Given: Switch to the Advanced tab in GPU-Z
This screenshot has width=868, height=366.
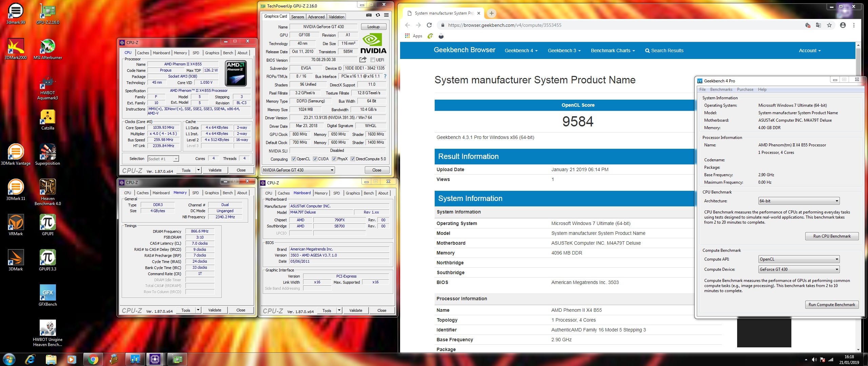Looking at the screenshot, I should point(316,17).
